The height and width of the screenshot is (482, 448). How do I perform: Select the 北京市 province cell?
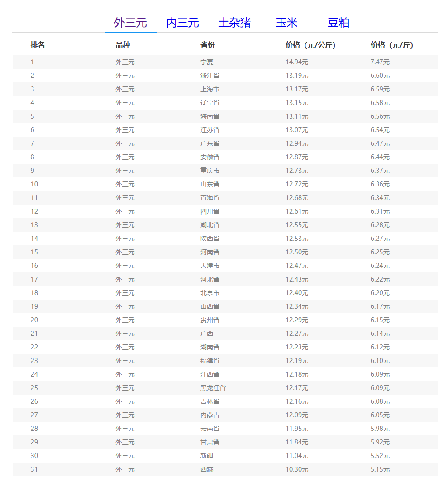(x=210, y=293)
